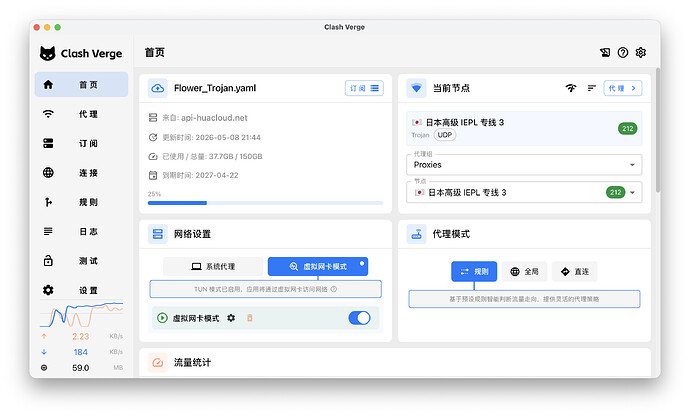The height and width of the screenshot is (416, 690).
Task: Select 全局 global proxy mode
Action: pyautogui.click(x=524, y=272)
